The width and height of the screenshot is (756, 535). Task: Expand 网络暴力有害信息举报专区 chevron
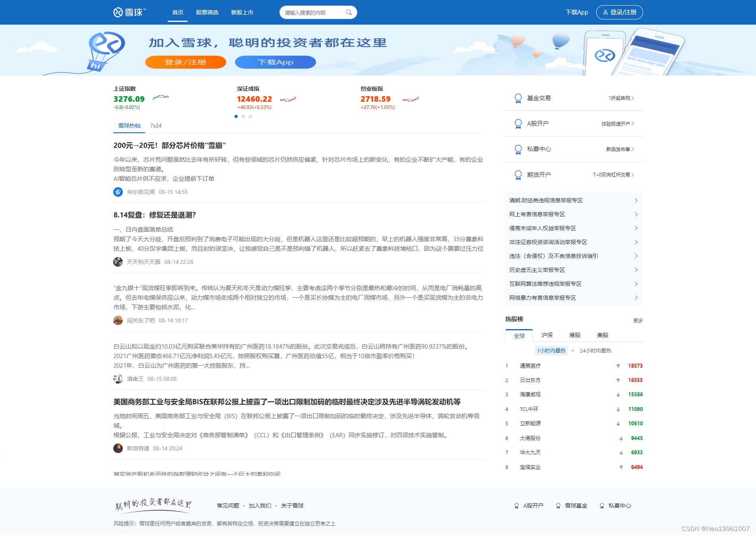[x=636, y=298]
